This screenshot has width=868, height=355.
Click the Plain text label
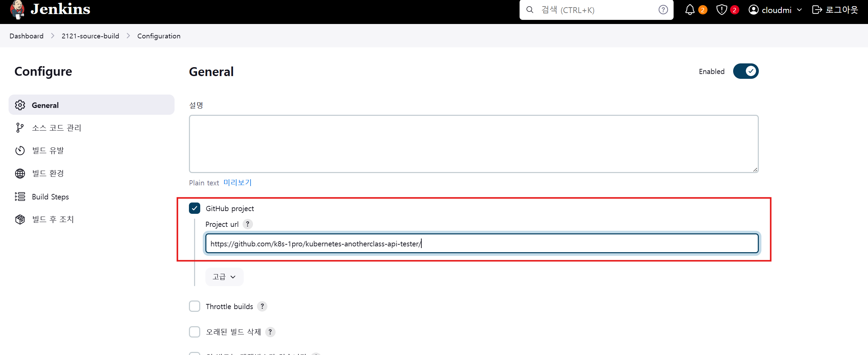coord(204,183)
